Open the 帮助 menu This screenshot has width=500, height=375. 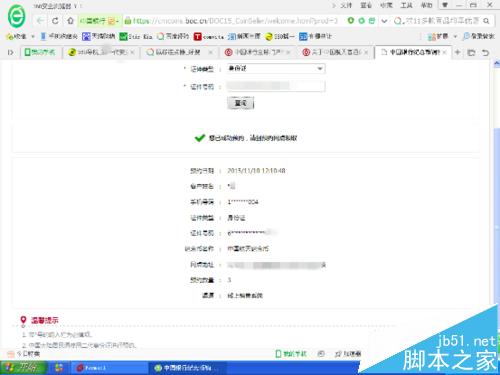[x=426, y=5]
